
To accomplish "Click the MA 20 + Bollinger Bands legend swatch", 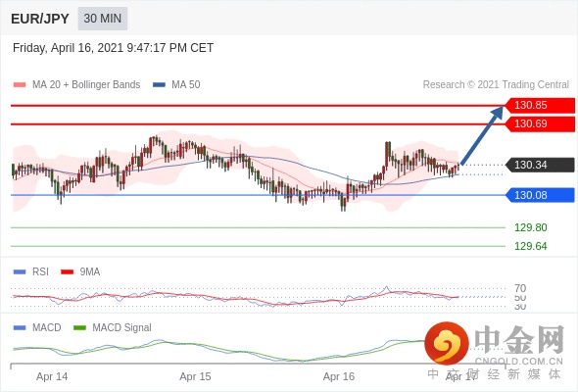I will (x=20, y=85).
